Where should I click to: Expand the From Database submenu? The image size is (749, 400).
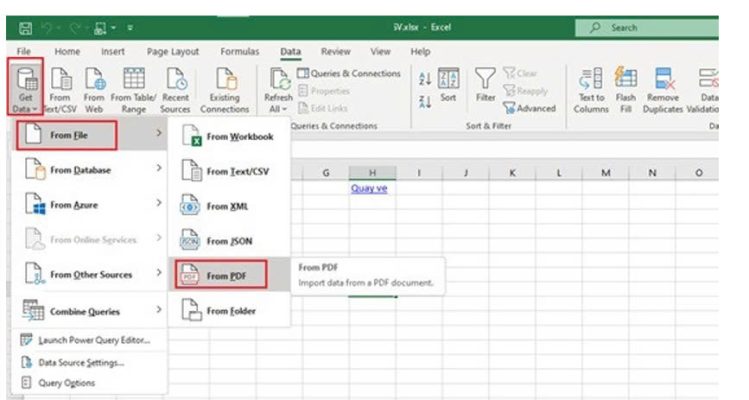(90, 170)
